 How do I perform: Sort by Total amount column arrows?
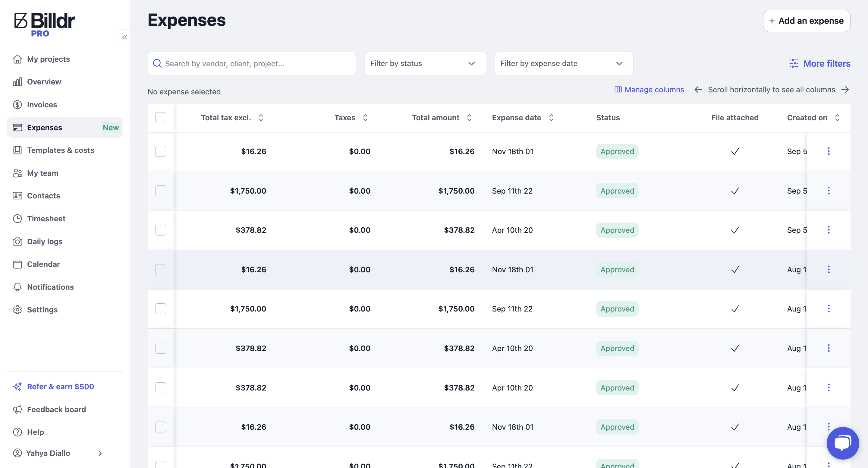[469, 118]
